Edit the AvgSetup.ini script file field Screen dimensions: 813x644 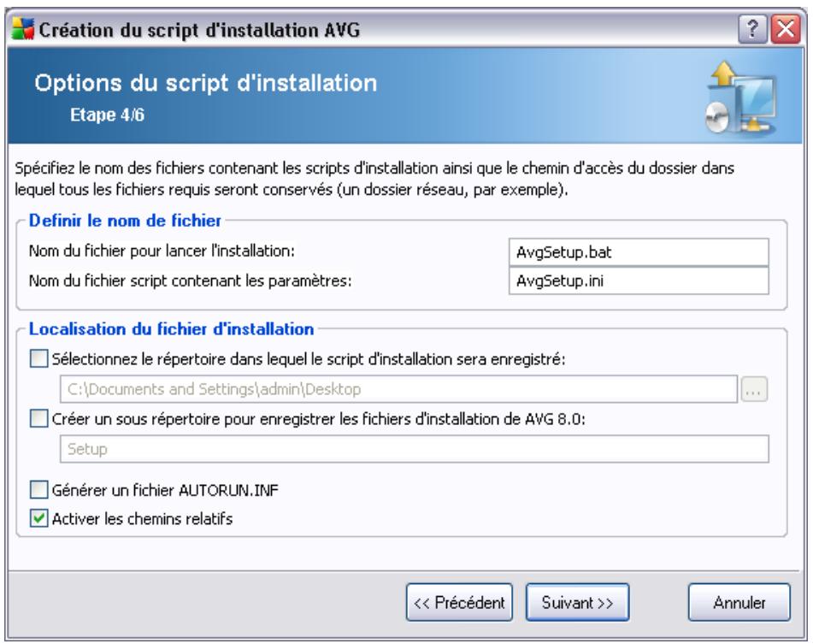[x=639, y=281]
